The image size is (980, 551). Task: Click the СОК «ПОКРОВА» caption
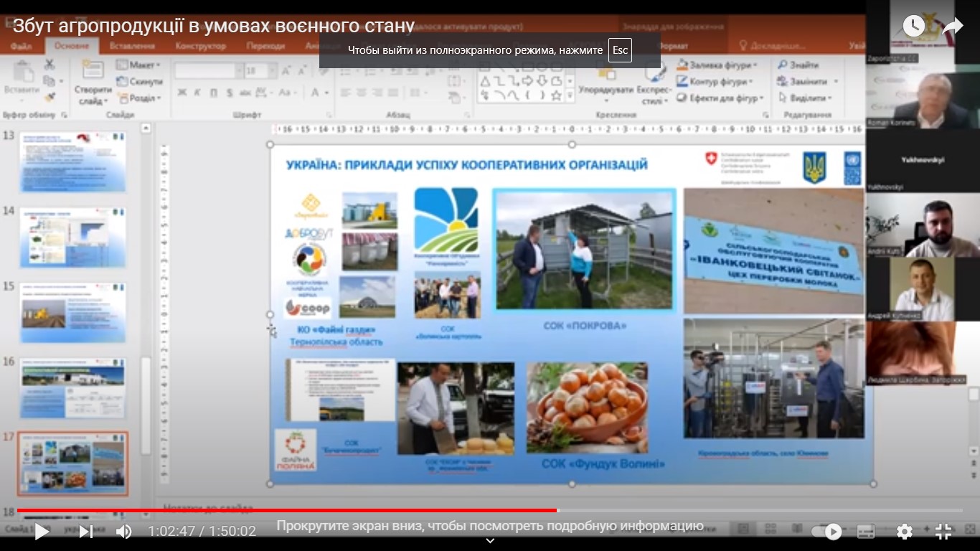tap(585, 326)
